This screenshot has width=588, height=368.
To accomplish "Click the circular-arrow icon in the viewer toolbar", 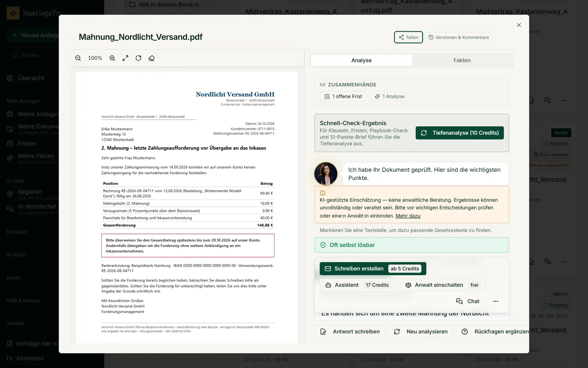I will pyautogui.click(x=139, y=58).
